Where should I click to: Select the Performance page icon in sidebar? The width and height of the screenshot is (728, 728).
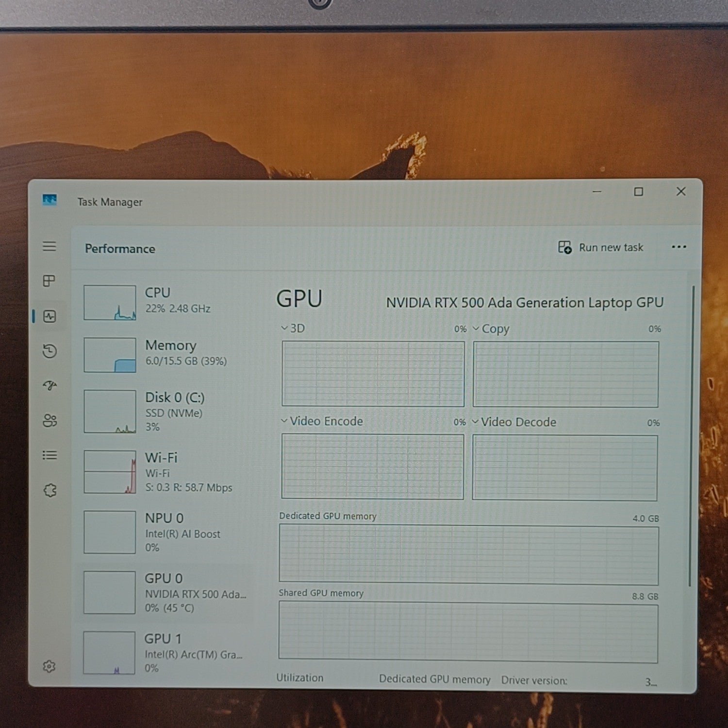50,316
